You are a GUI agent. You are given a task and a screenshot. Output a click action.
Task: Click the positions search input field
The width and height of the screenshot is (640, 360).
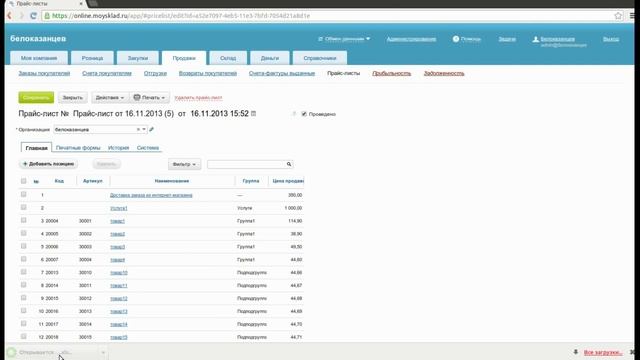pos(246,164)
